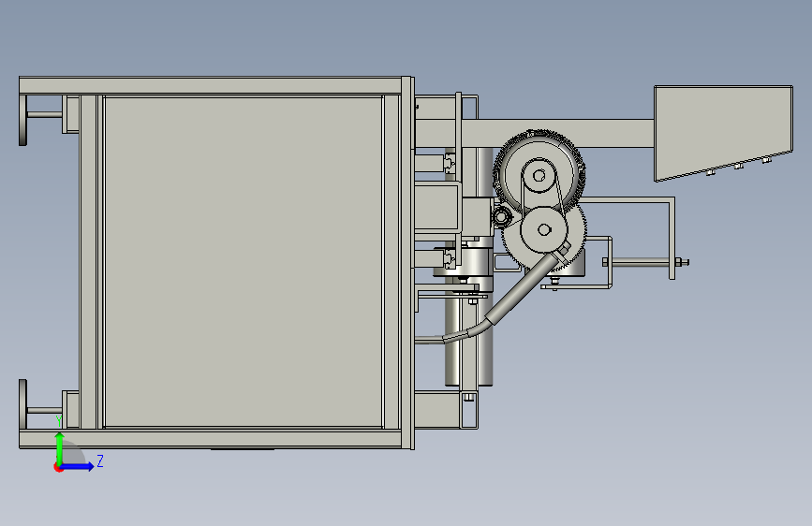The height and width of the screenshot is (526, 812).
Task: Click the blue Z axis arrow of triad
Action: click(78, 466)
